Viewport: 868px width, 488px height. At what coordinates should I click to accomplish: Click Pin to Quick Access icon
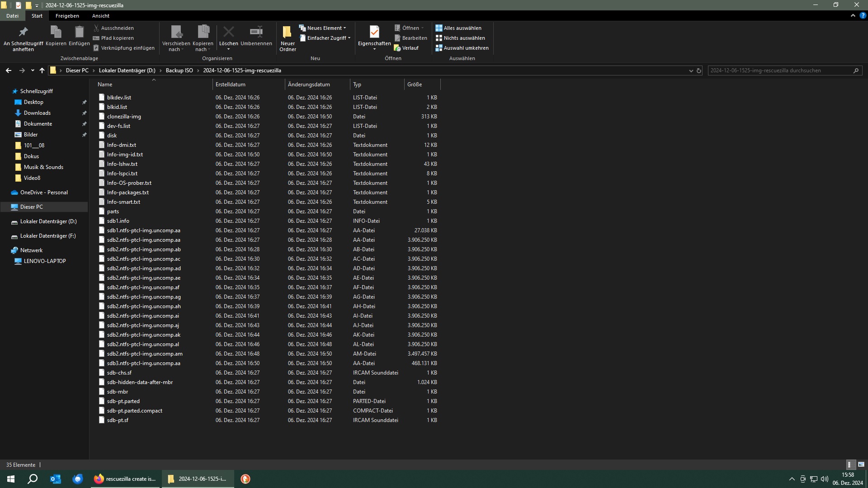23,32
